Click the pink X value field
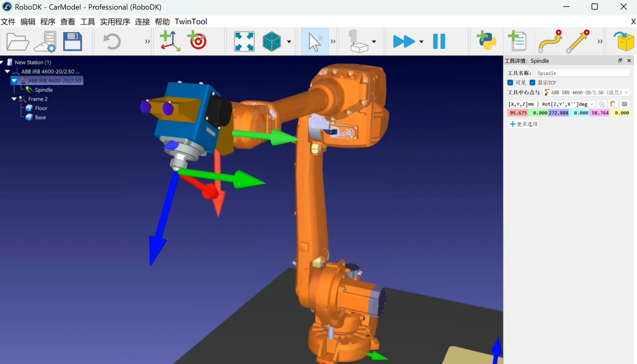 517,113
